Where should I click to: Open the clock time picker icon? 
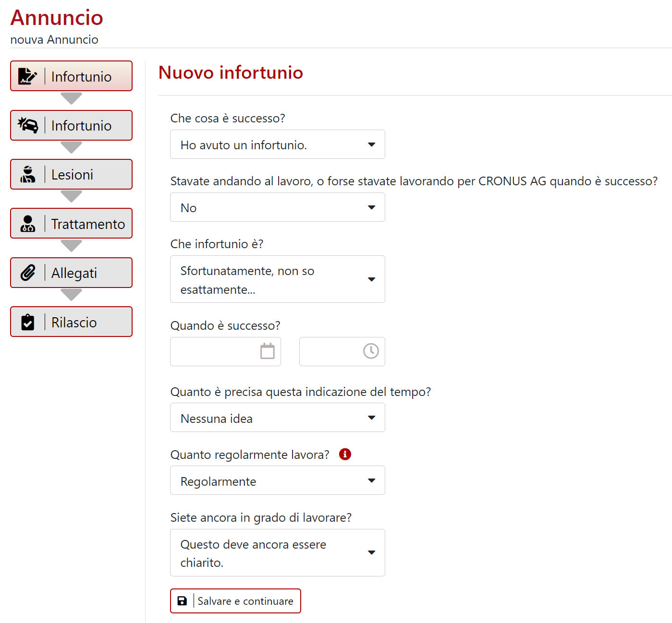point(371,351)
